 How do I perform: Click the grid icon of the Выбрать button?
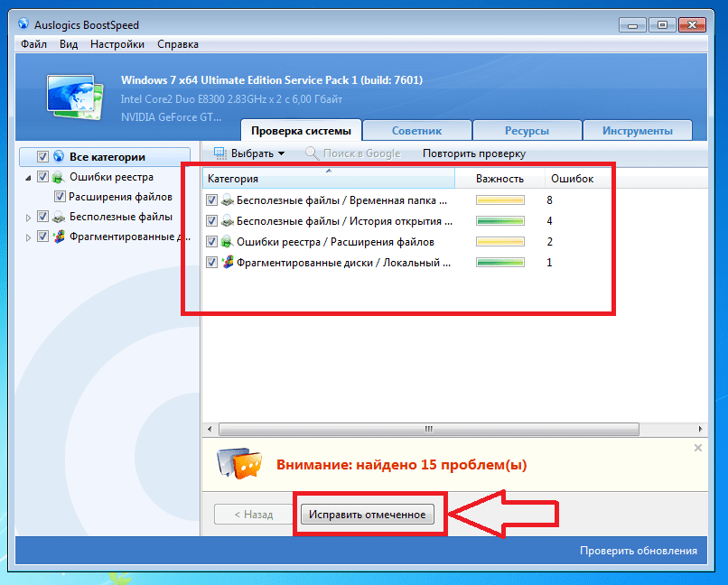tap(220, 153)
